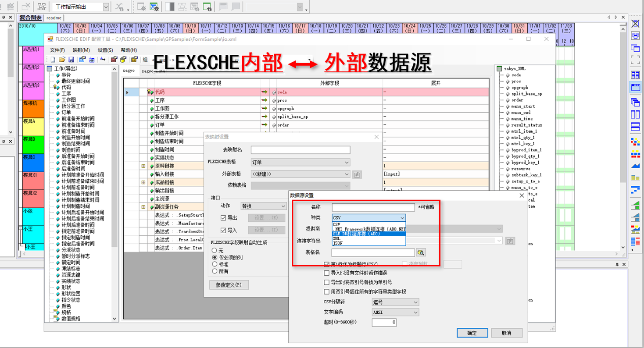
Task: Click the external table edit icon beside <<新建>>
Action: pyautogui.click(x=357, y=174)
